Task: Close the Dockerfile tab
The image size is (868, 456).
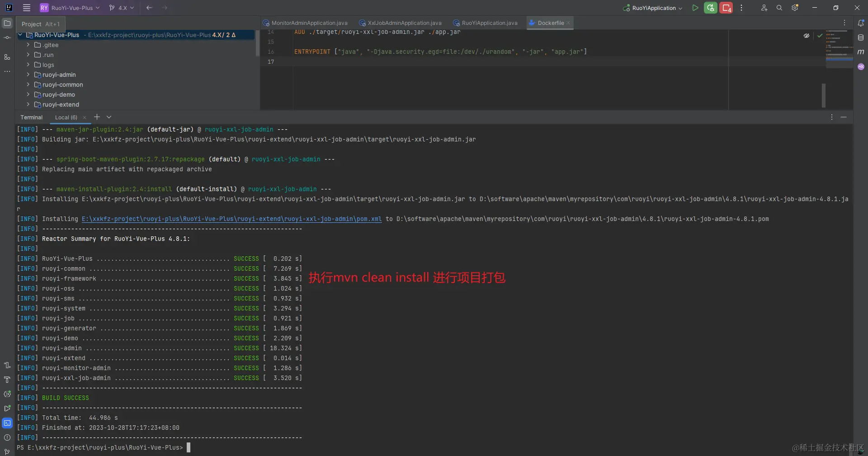Action: pyautogui.click(x=568, y=23)
